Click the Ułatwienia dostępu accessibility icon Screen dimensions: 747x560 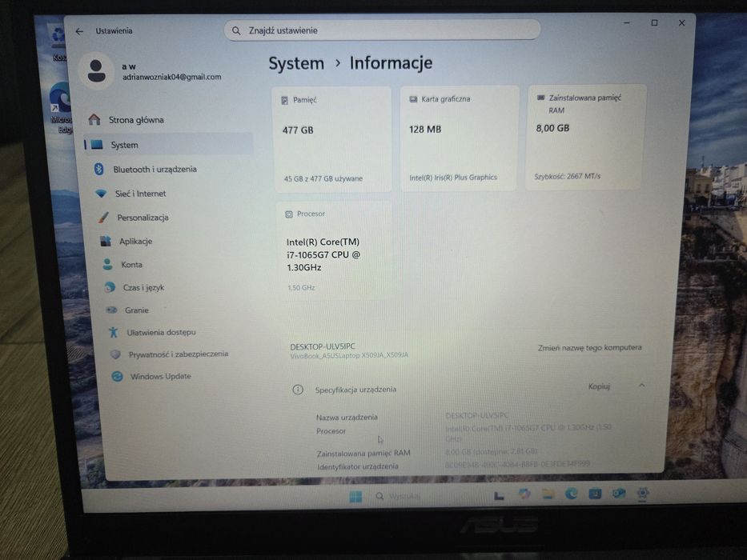pos(114,332)
